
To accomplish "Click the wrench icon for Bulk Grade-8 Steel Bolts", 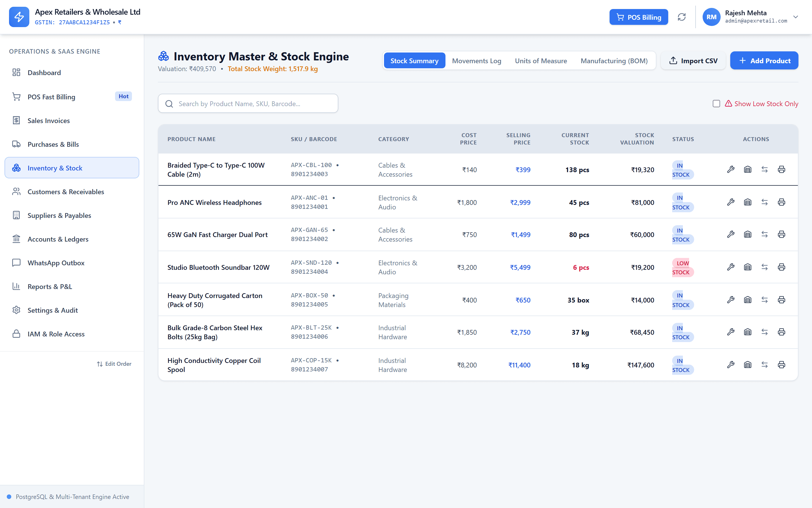I will 731,332.
